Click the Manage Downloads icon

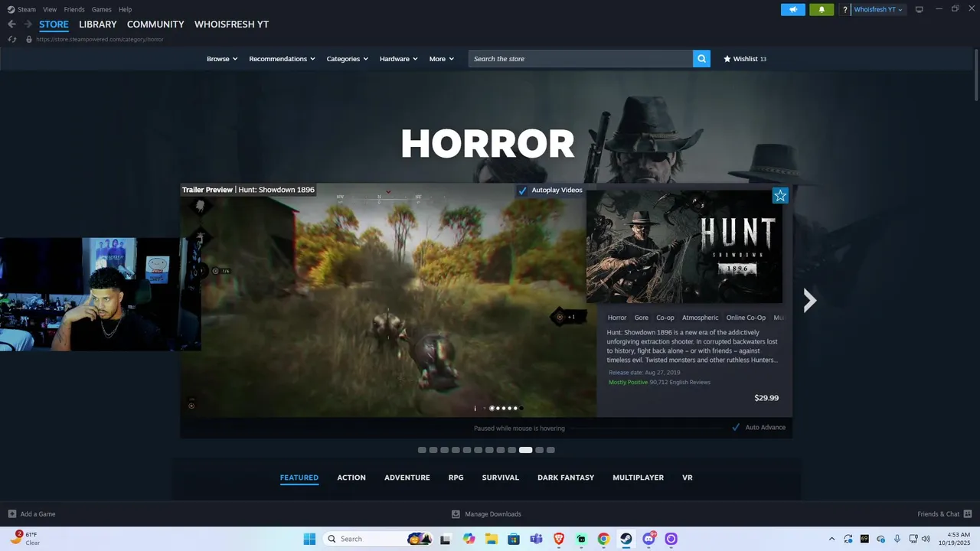click(456, 514)
